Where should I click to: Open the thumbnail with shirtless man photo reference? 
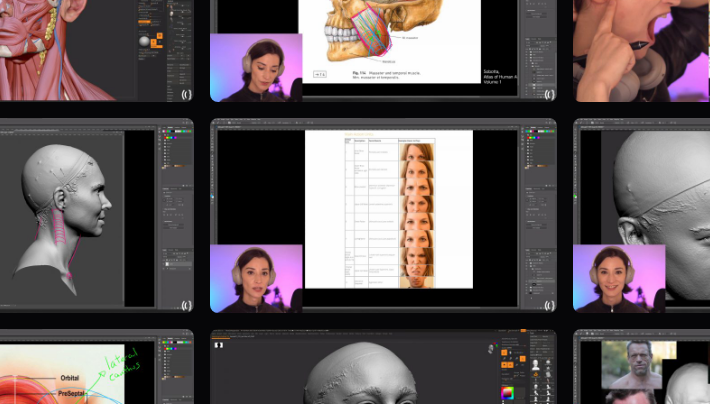pyautogui.click(x=641, y=366)
